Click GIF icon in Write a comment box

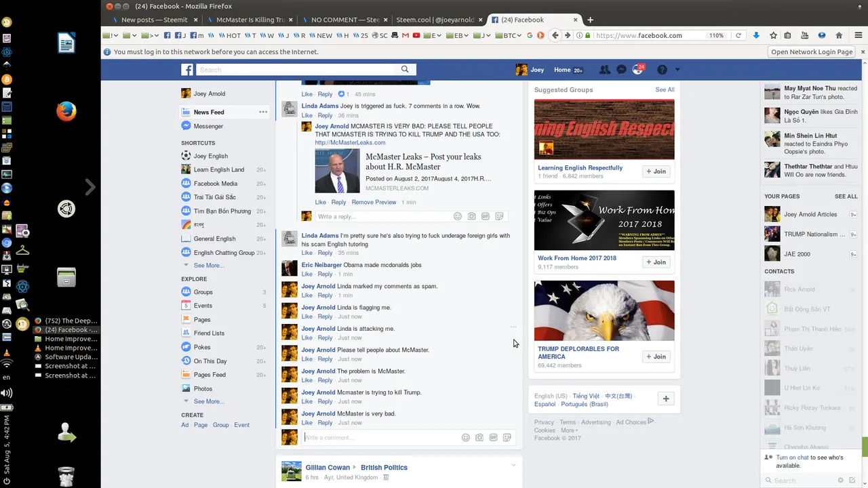point(493,437)
